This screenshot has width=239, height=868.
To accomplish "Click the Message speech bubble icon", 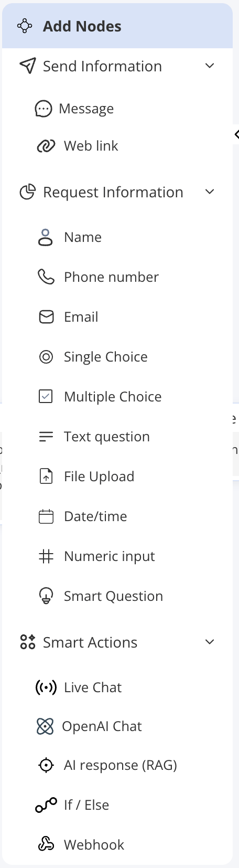I will point(43,109).
